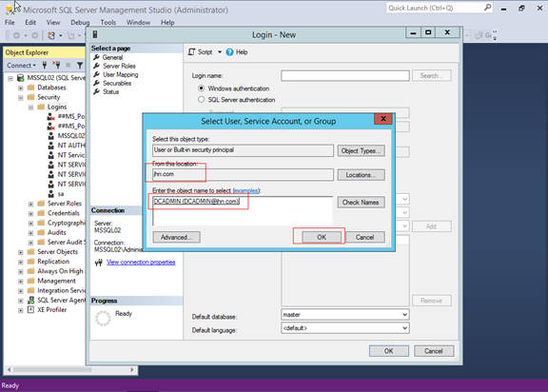Open the File menu
This screenshot has height=392, width=548.
tap(10, 23)
